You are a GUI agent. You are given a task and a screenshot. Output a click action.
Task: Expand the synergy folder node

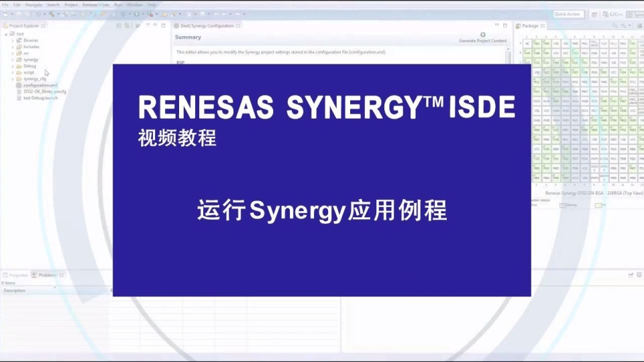(x=13, y=60)
